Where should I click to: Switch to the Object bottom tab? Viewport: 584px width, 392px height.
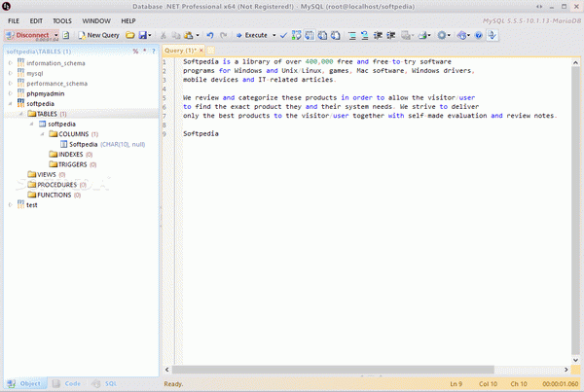(25, 383)
